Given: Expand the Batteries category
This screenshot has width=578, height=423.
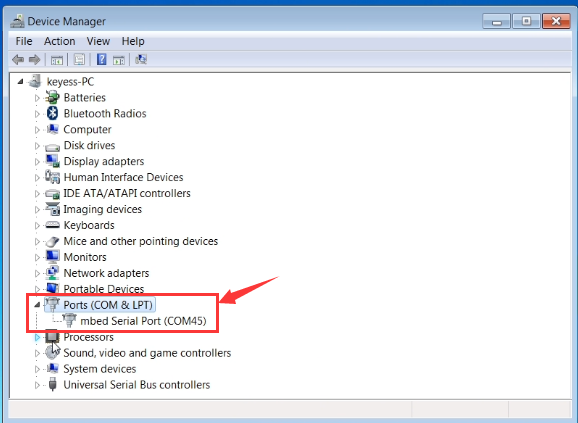Looking at the screenshot, I should tap(37, 98).
